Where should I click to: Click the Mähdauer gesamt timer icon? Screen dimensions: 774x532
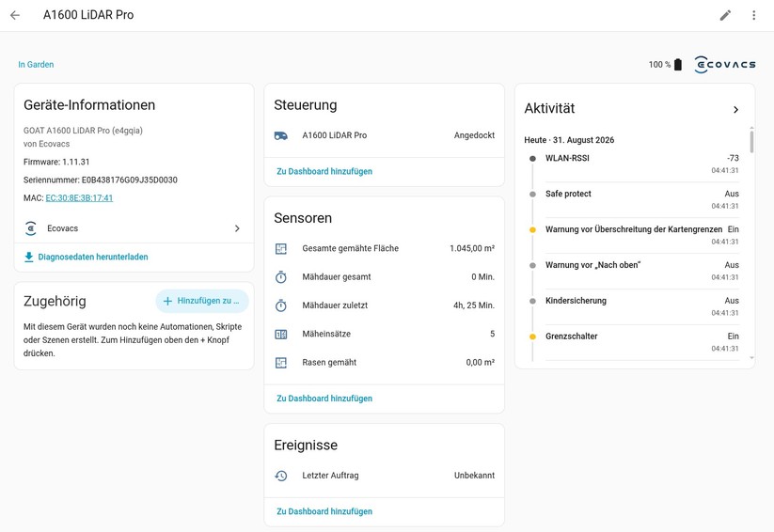coord(281,277)
